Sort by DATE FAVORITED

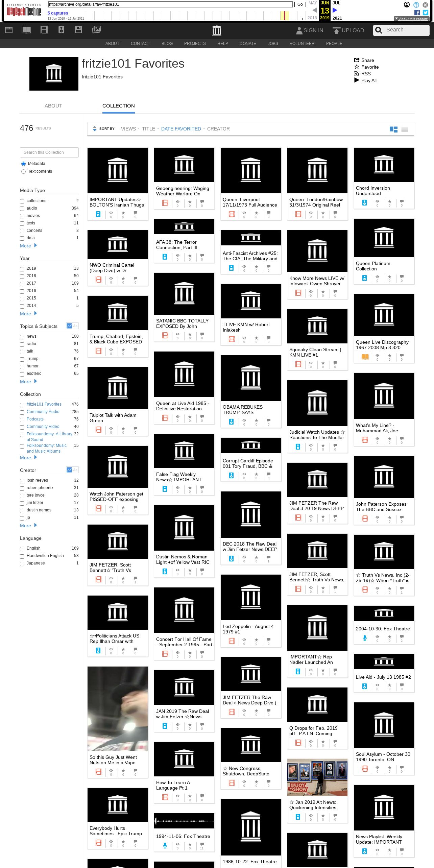(181, 129)
